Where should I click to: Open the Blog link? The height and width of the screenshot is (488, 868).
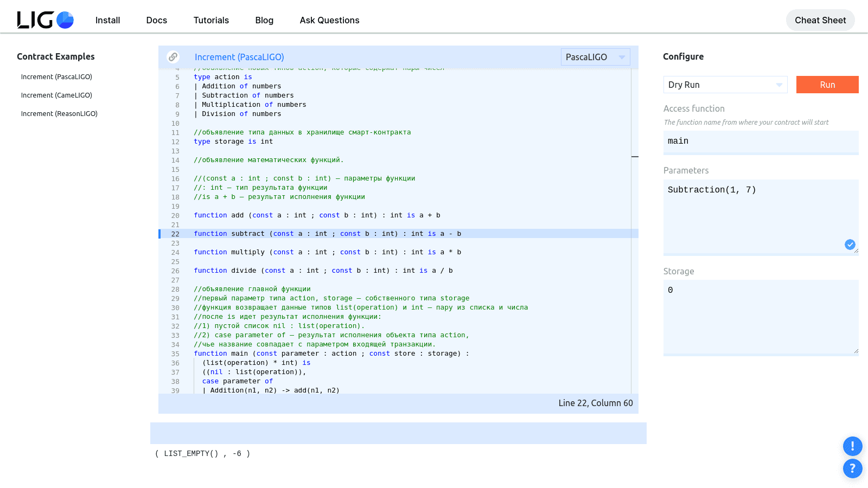[x=264, y=20]
